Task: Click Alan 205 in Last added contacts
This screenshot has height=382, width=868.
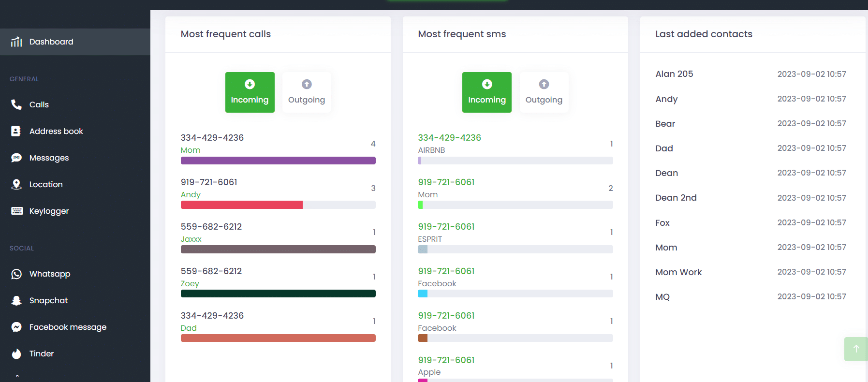Action: [x=674, y=74]
